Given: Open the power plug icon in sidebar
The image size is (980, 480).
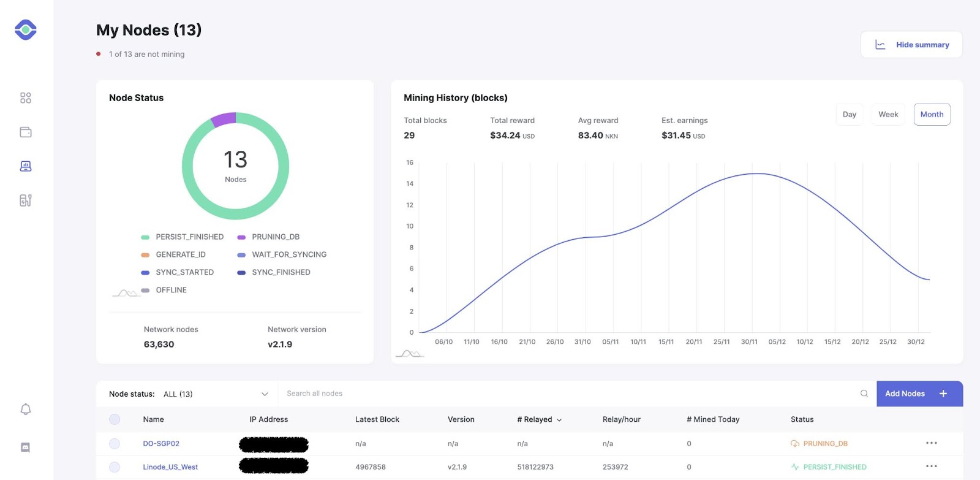Looking at the screenshot, I should pos(26,200).
